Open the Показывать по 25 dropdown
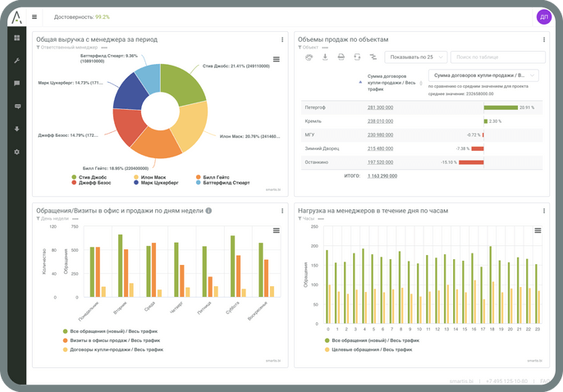 [x=417, y=57]
